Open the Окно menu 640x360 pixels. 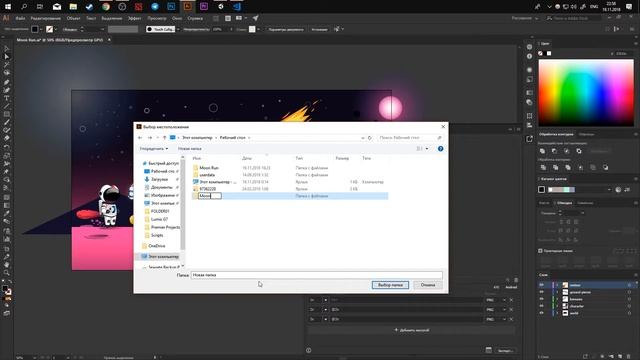tap(177, 18)
